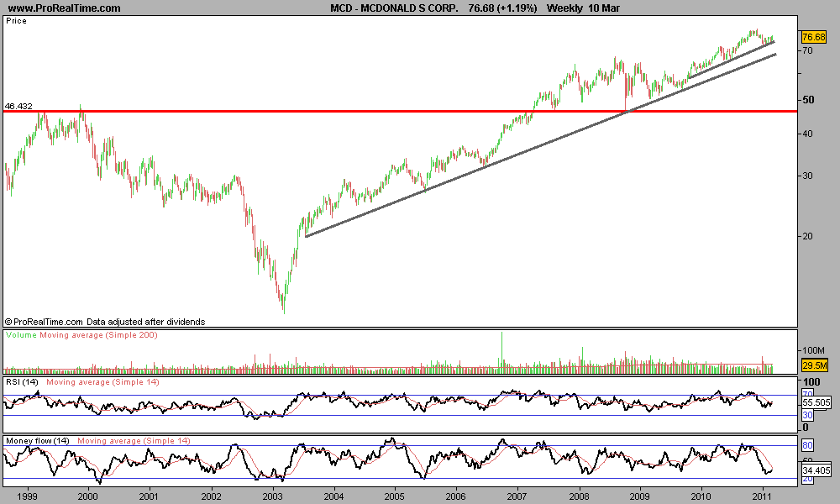Click the 2000 label on time axis
The height and width of the screenshot is (504, 840).
88,496
